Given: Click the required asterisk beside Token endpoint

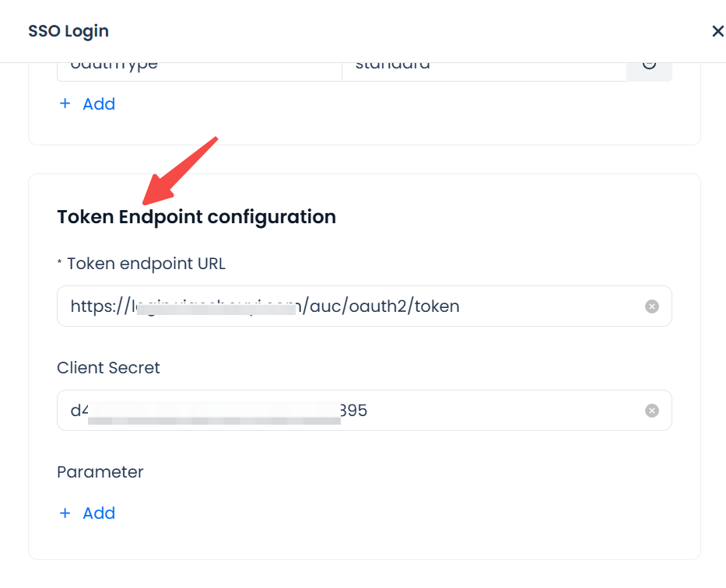Looking at the screenshot, I should [60, 264].
